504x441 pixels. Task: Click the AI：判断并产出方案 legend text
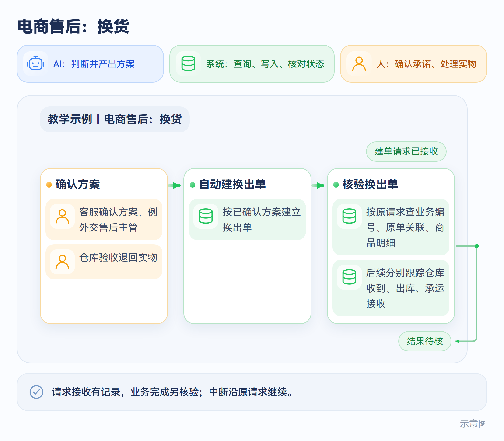point(94,64)
